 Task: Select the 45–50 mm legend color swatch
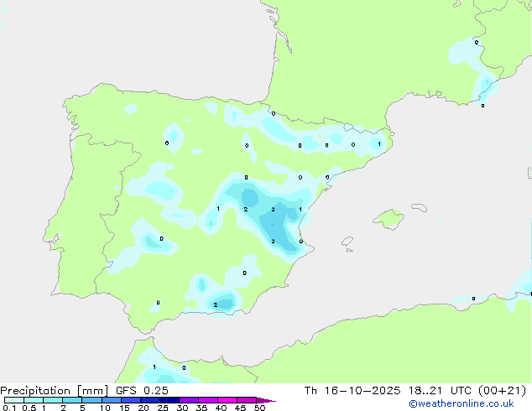point(247,400)
